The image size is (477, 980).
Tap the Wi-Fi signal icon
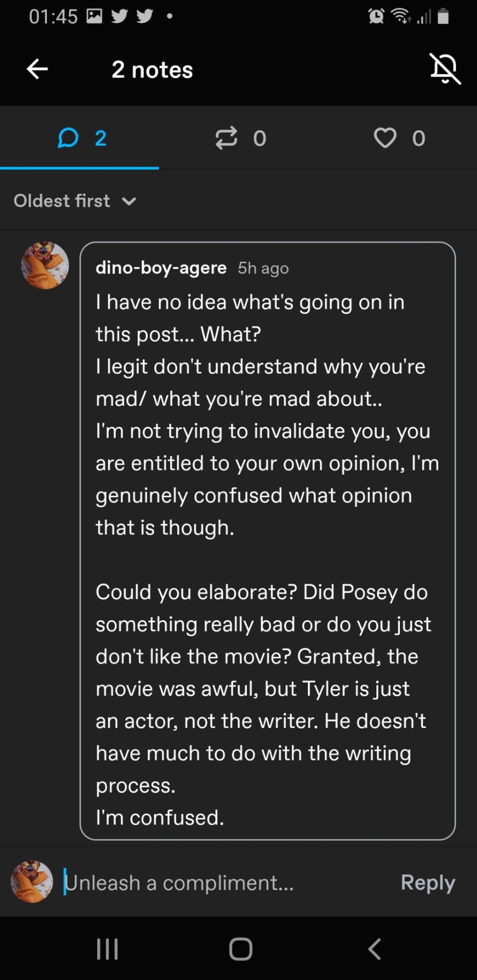click(401, 16)
